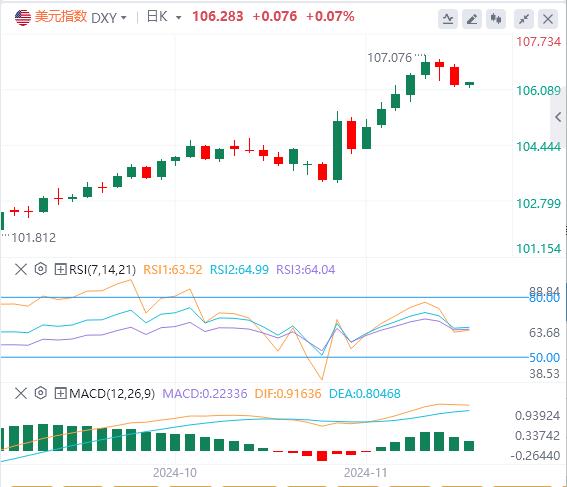Select the pencil drawing tool icon
The width and height of the screenshot is (567, 487).
472,19
